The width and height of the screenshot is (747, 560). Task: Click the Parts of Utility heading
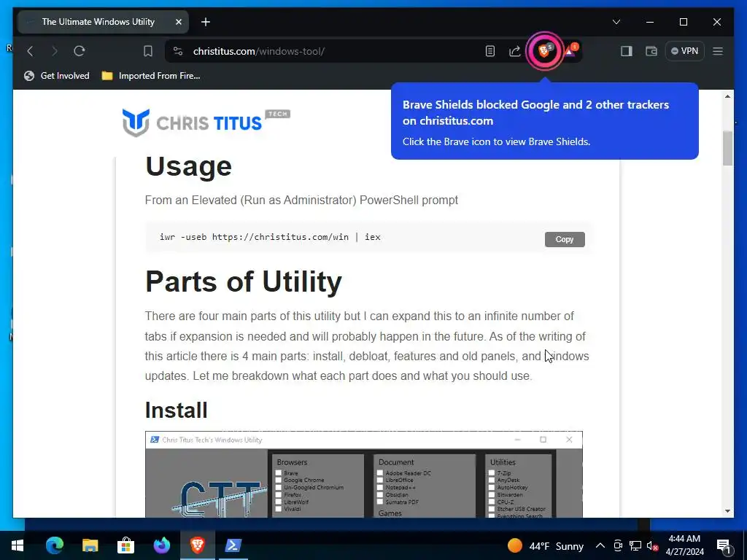pos(244,281)
